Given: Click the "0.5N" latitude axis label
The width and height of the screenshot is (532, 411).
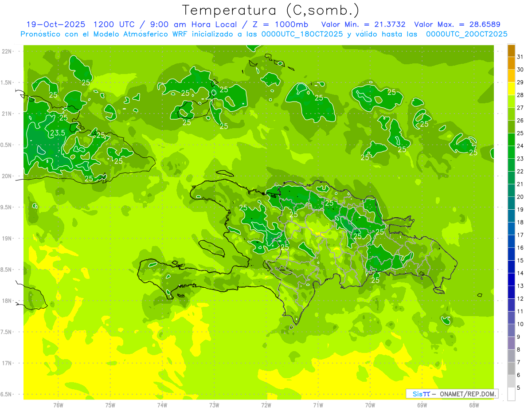Looking at the screenshot, I should click(6, 145).
